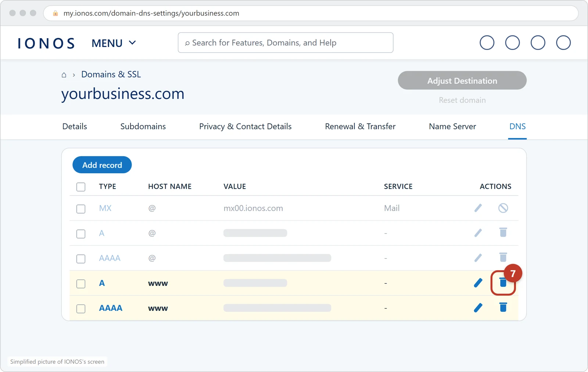The width and height of the screenshot is (588, 372).
Task: Click the padlock icon in address bar
Action: (55, 13)
